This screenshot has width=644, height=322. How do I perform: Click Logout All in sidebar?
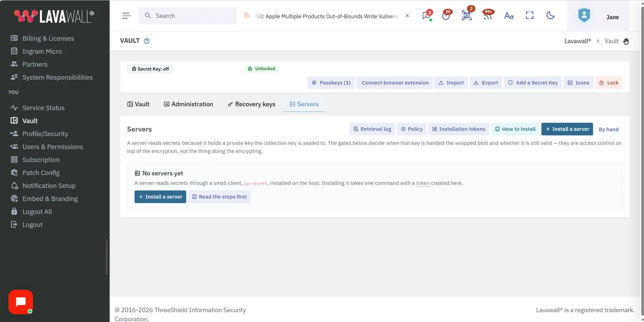37,212
